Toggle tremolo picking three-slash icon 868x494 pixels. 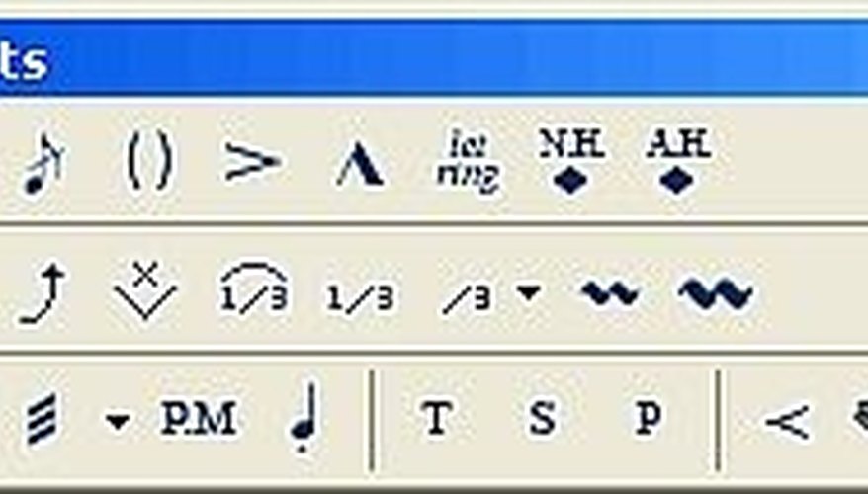pos(43,419)
